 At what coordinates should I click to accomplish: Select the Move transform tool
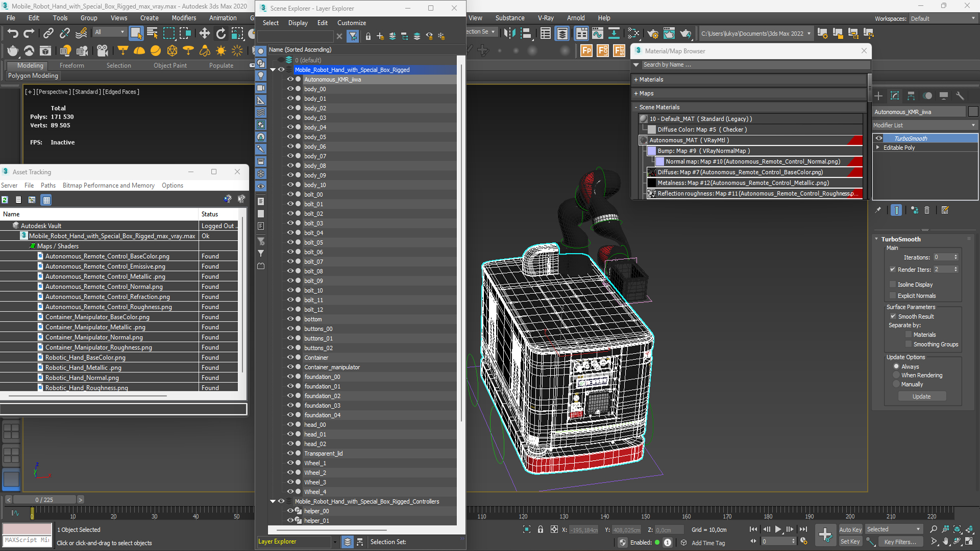(204, 34)
